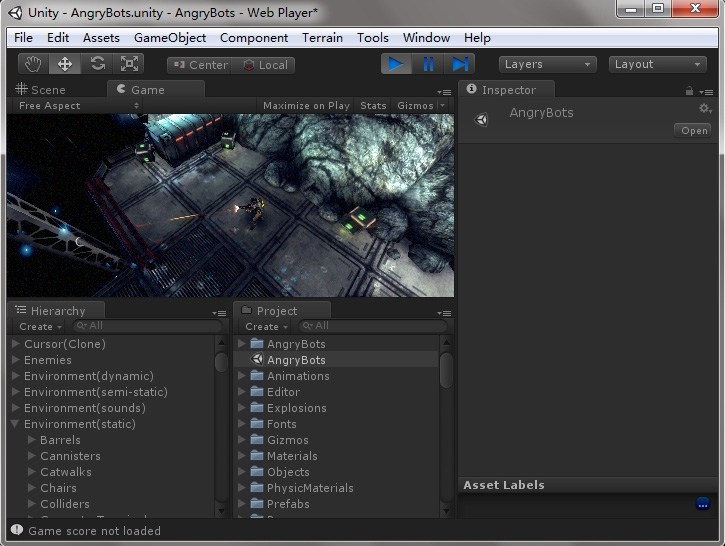Image resolution: width=725 pixels, height=546 pixels.
Task: Select the Scale tool
Action: pos(129,64)
